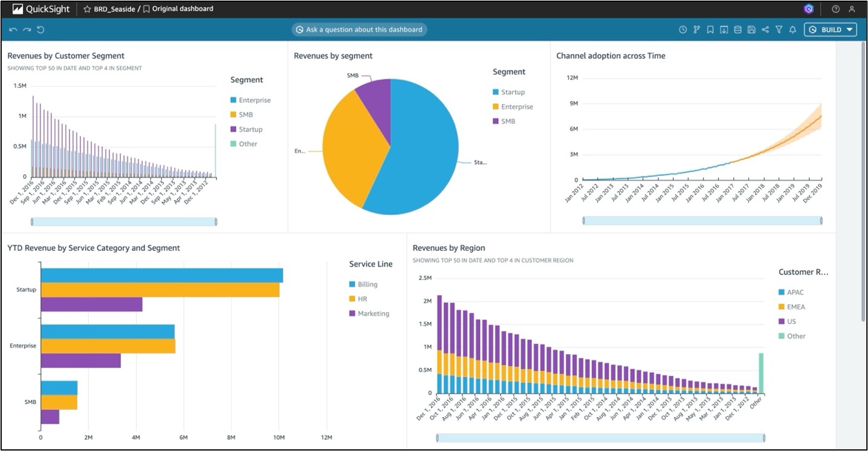Screen dimensions: 868x451
Task: Redo the last action
Action: 27,30
